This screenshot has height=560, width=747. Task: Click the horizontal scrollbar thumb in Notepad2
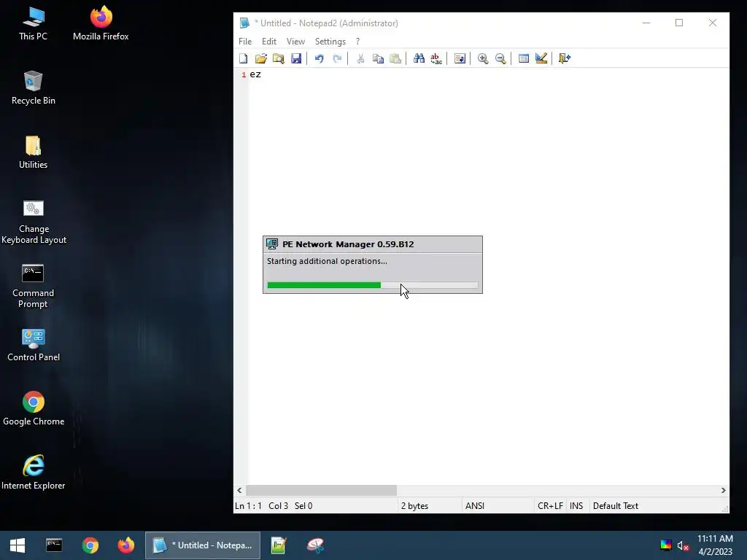[x=321, y=490]
